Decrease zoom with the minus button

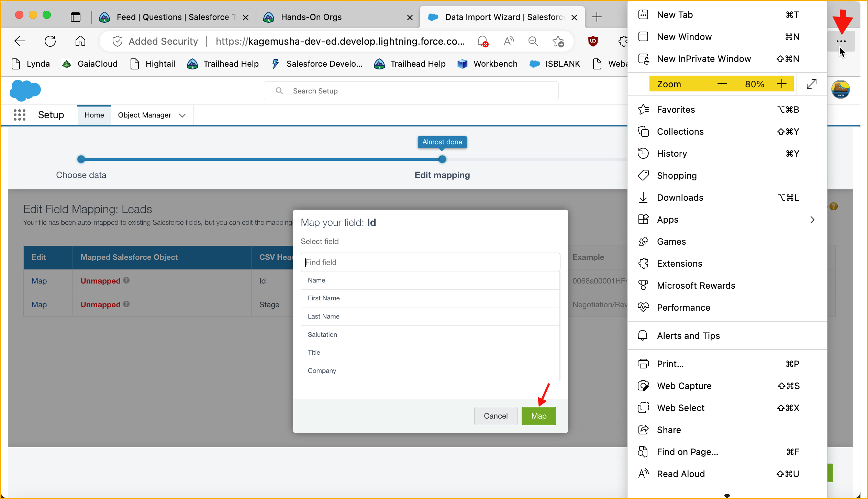[x=722, y=84]
